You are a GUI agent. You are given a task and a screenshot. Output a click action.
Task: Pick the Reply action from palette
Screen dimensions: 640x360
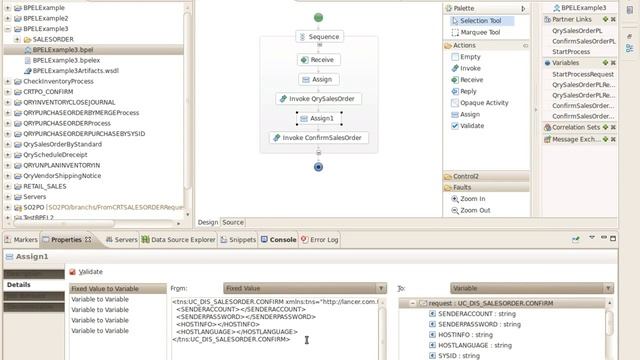[464, 91]
